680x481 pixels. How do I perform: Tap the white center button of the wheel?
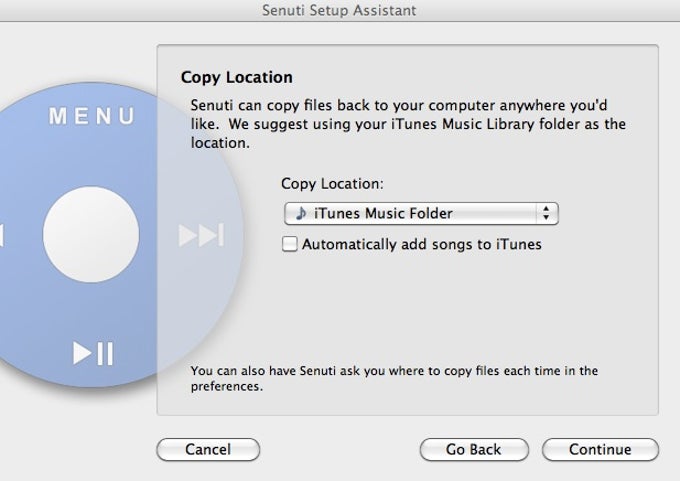(91, 235)
